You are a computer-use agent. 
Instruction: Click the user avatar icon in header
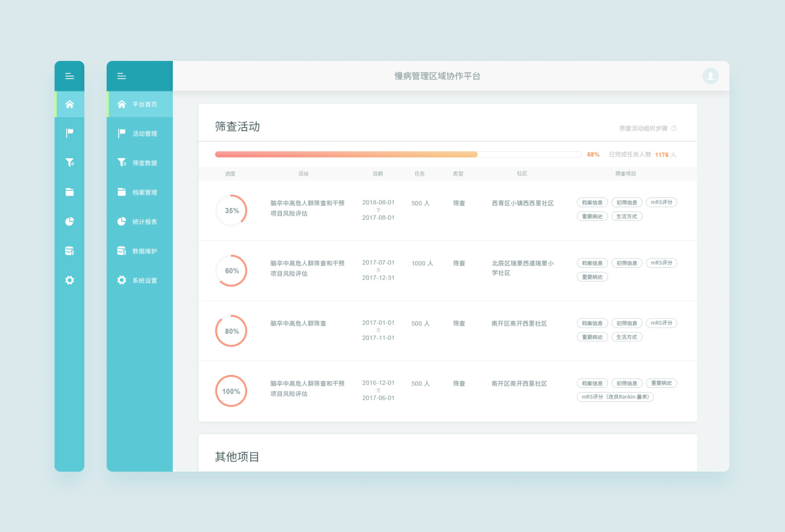(710, 76)
